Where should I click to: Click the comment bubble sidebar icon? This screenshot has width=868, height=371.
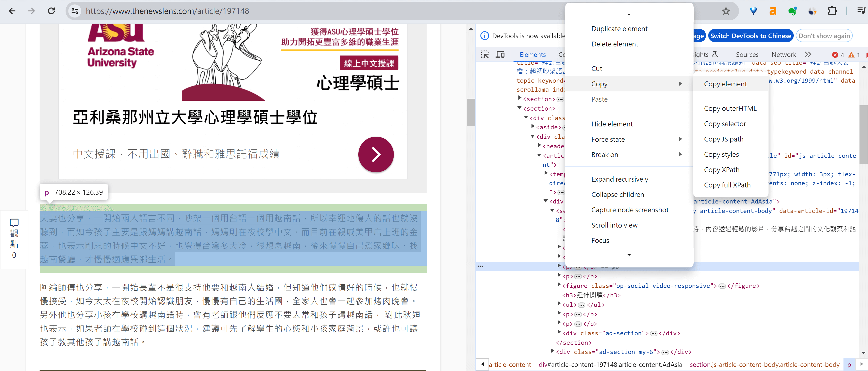click(x=14, y=223)
